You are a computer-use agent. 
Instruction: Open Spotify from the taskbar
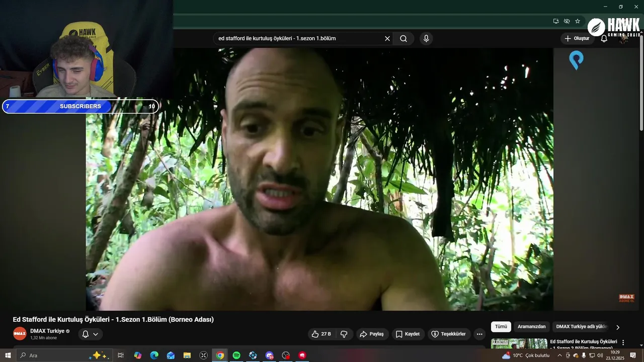(x=236, y=355)
